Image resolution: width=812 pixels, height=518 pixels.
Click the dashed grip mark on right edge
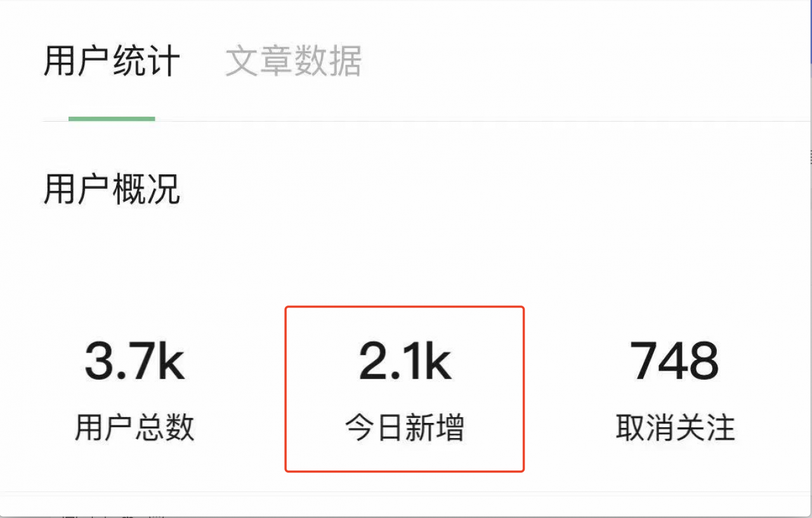[x=809, y=156]
